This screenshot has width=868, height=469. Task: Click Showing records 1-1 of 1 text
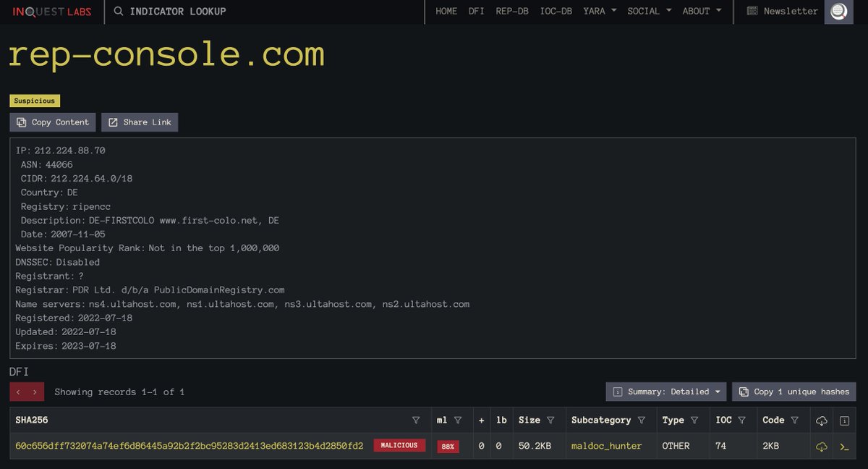point(119,392)
